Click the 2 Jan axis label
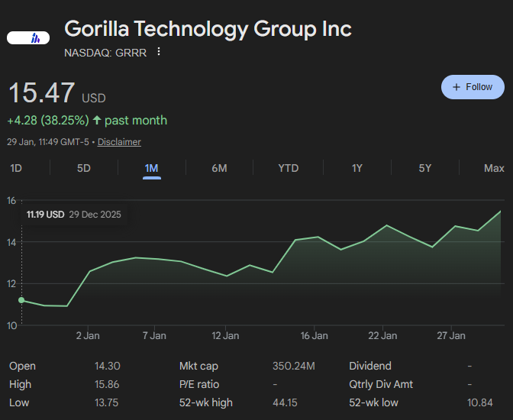This screenshot has width=513, height=420. pos(88,335)
